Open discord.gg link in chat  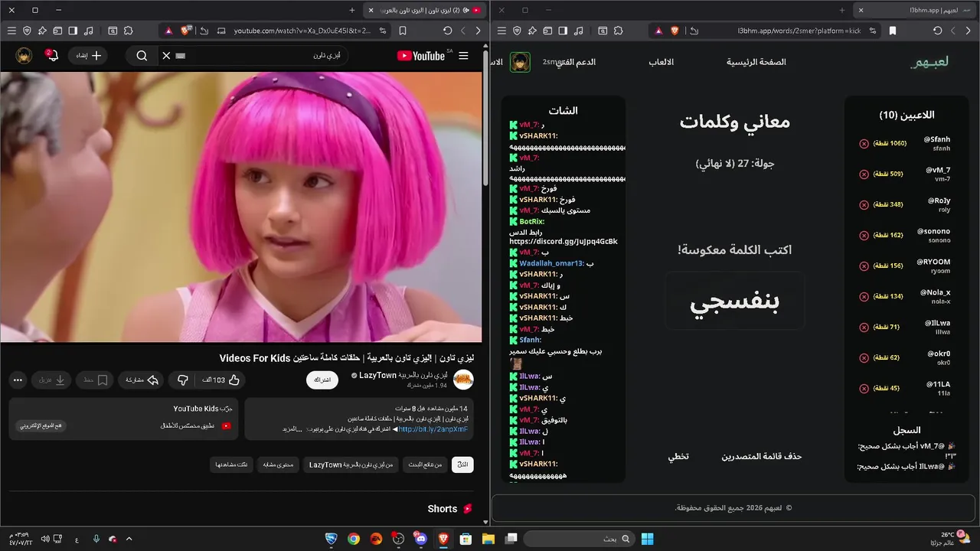point(563,242)
